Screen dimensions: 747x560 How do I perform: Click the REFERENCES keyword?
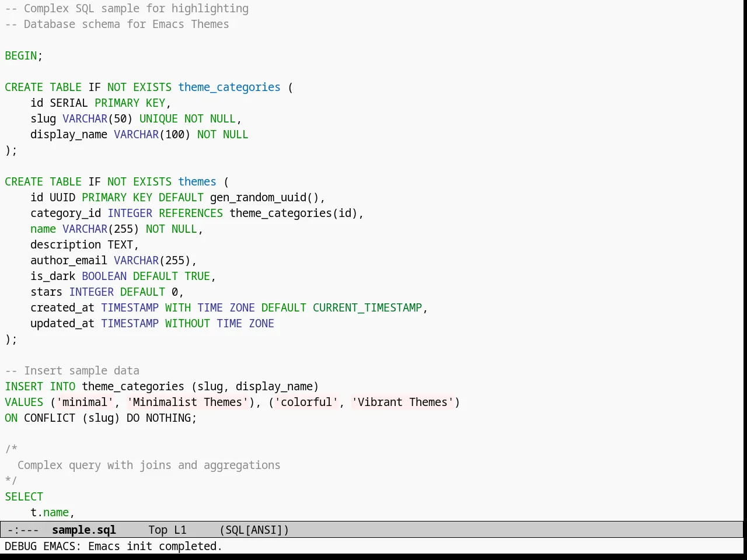pyautogui.click(x=191, y=213)
